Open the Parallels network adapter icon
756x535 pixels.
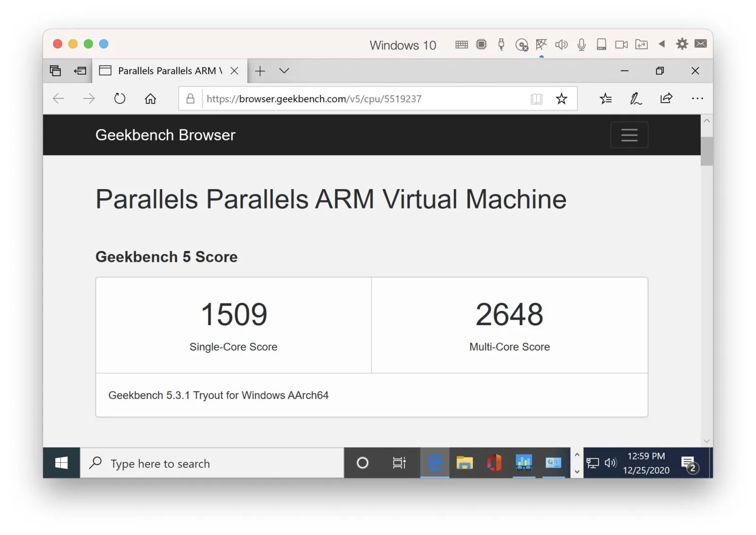[541, 45]
